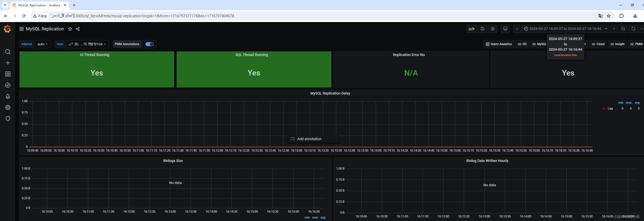Cycle view mode with monitor icon
Image resolution: width=644 pixels, height=221 pixels.
pos(505,29)
